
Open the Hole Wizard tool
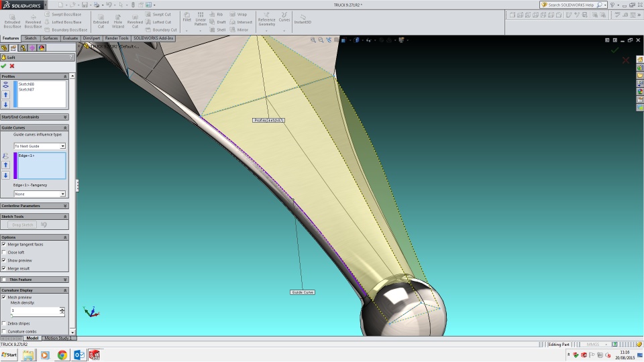(118, 21)
